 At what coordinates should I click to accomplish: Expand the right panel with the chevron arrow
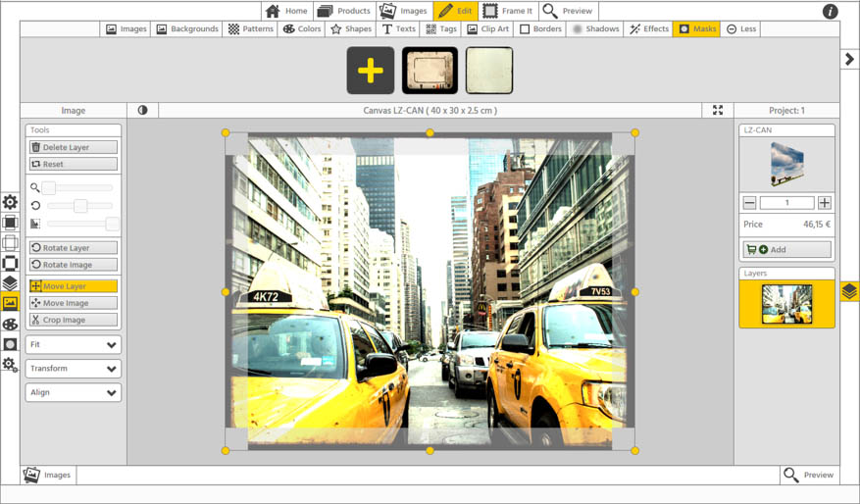pos(849,59)
